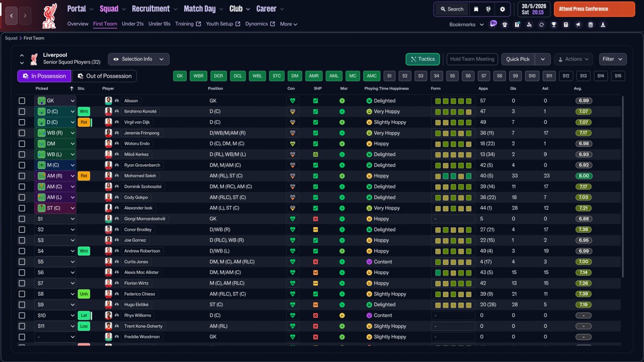Open the settings gear icon
Screen dimensions: 644x362
(502, 9)
